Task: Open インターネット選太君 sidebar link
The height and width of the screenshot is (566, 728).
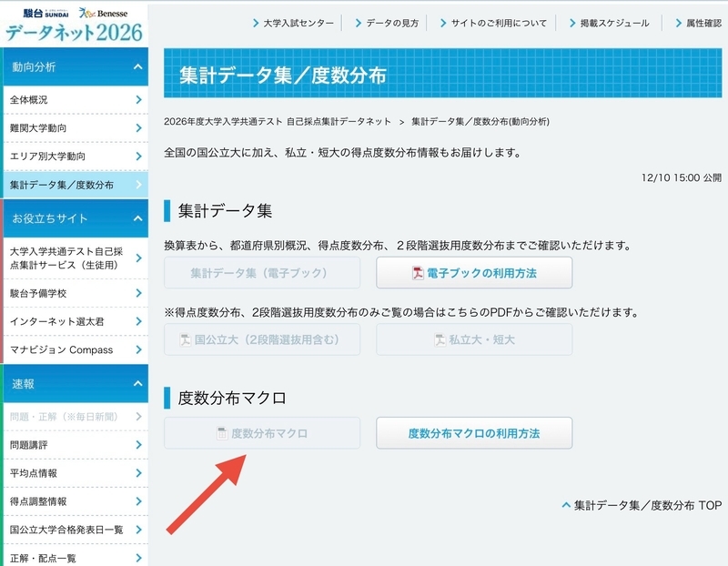Action: (x=76, y=321)
